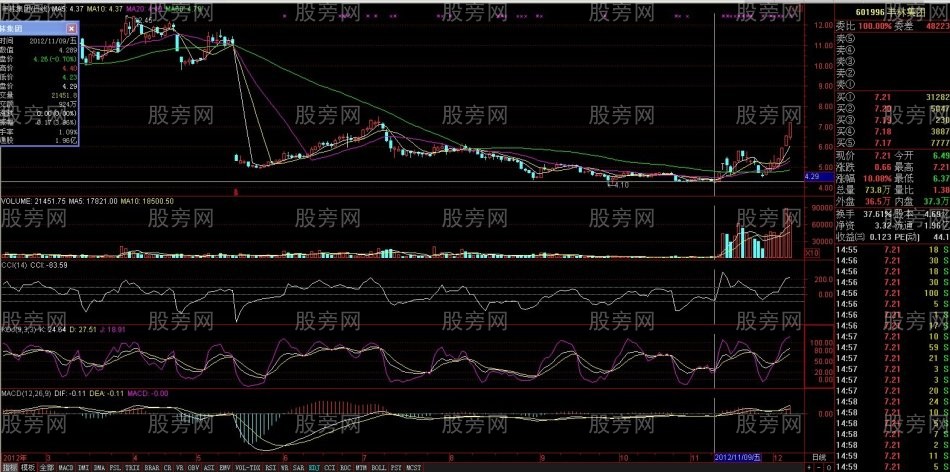
Task: Switch to the 模板 tab
Action: pyautogui.click(x=28, y=468)
